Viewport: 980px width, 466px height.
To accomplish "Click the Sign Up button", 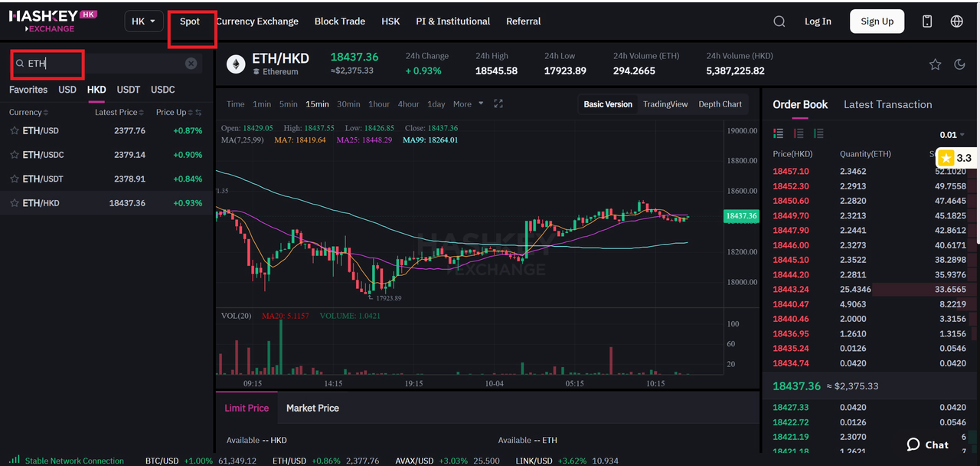I will [x=877, y=21].
